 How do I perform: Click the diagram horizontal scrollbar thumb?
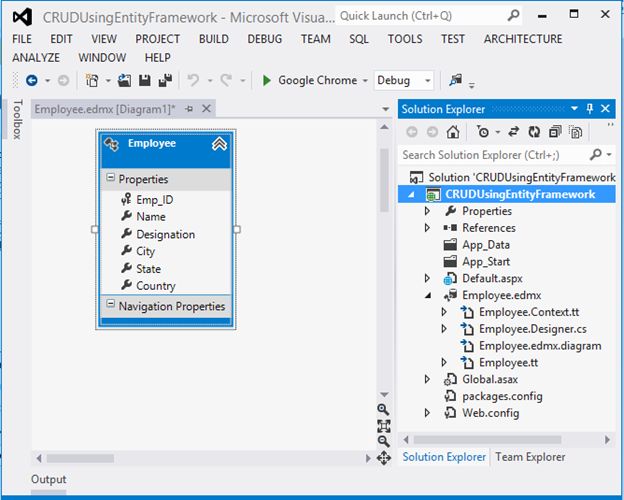[x=80, y=459]
